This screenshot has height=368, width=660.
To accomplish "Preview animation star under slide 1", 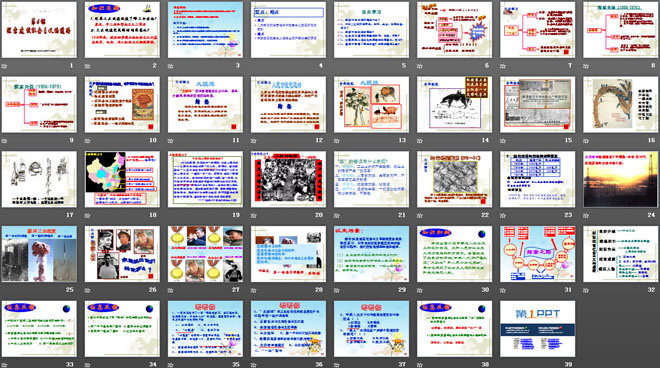I will point(5,66).
